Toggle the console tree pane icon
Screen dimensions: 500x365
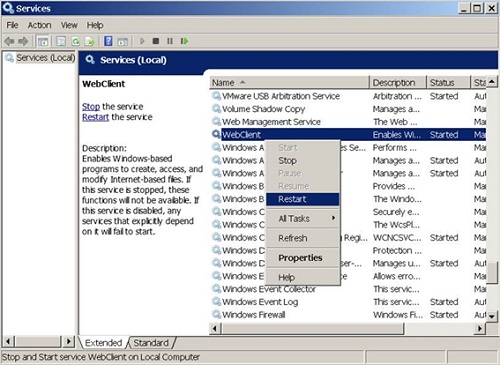pyautogui.click(x=43, y=41)
